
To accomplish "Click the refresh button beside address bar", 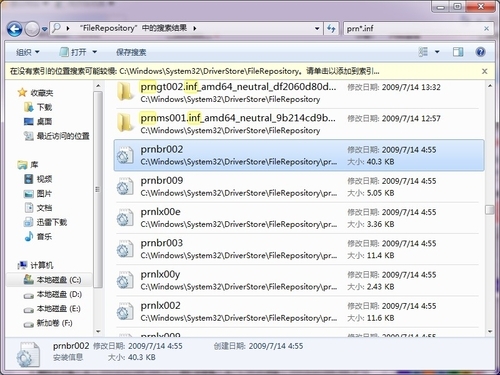I will click(x=331, y=29).
